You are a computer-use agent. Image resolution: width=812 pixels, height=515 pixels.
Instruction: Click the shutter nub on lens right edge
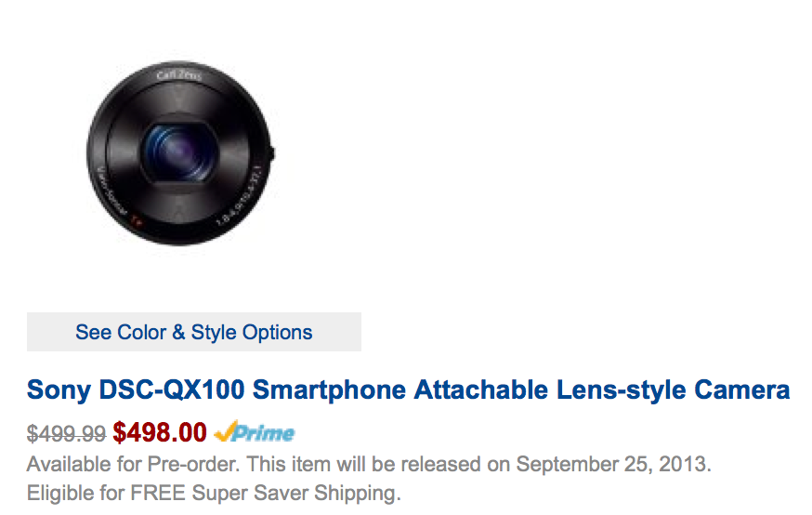272,152
